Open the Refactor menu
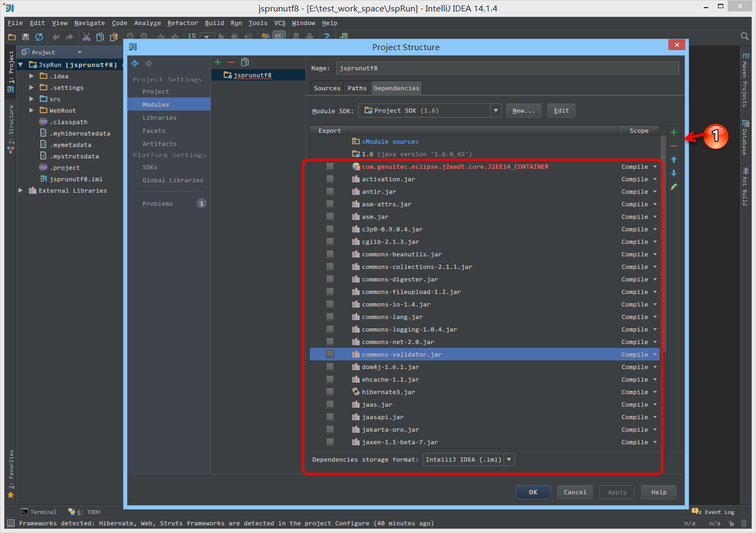The height and width of the screenshot is (533, 756). click(182, 23)
